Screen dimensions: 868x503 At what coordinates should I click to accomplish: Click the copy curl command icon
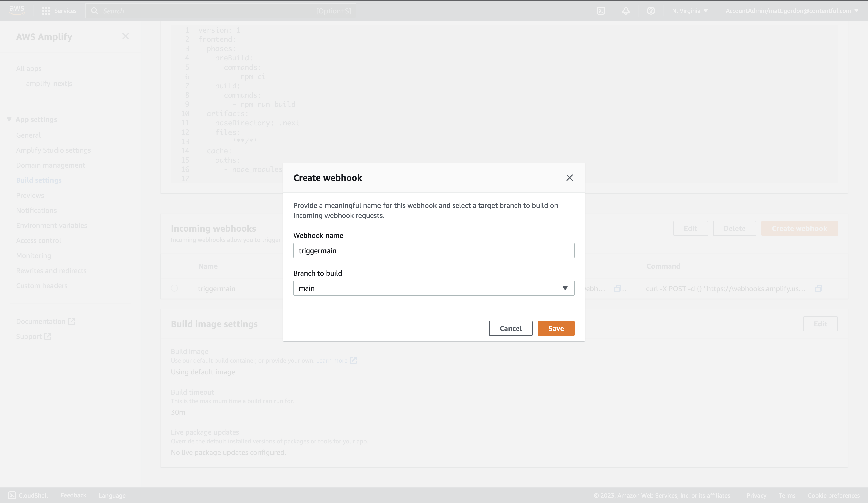(818, 288)
